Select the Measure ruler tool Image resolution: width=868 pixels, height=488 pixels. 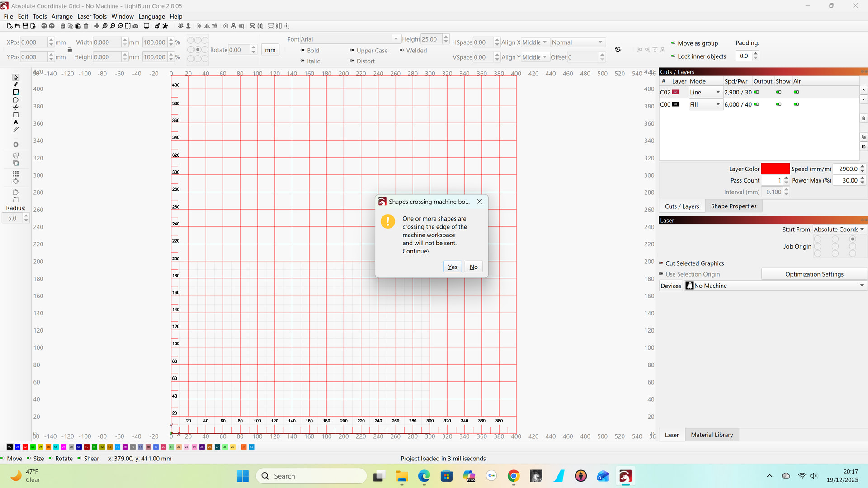pos(16,130)
